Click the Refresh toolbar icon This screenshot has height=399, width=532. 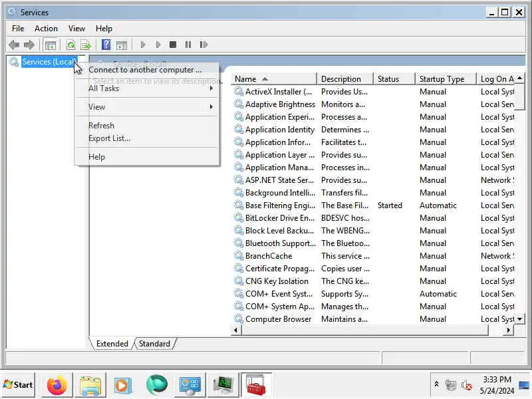[x=70, y=45]
